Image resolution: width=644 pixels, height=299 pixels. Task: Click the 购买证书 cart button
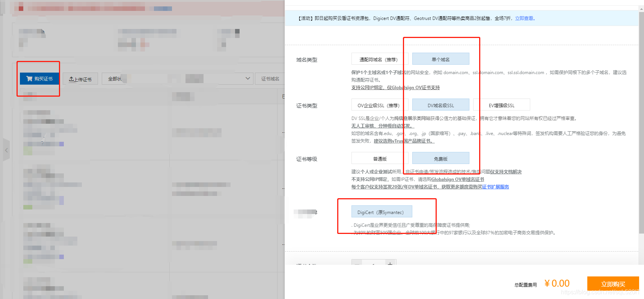(39, 79)
